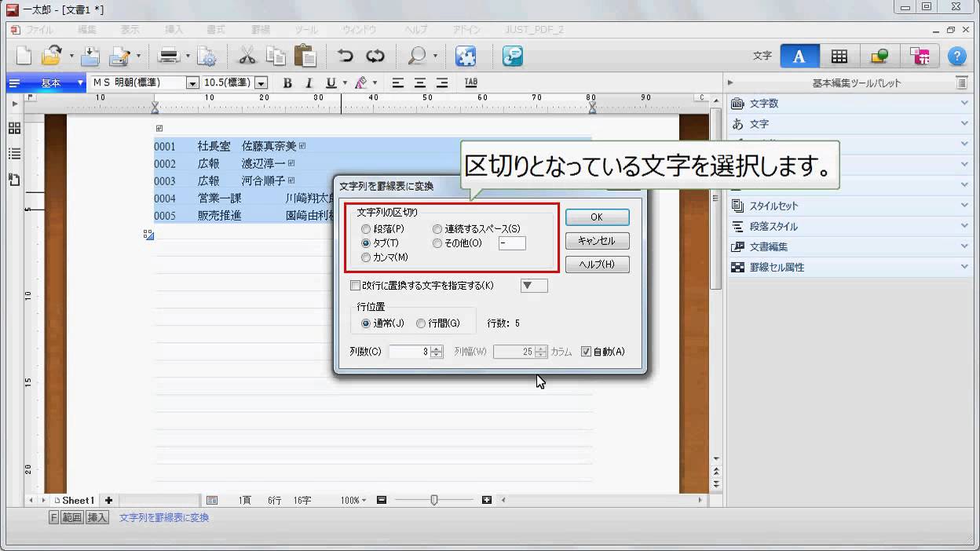Screen dimensions: 980x551
Task: Toggle Bold formatting
Action: pyautogui.click(x=287, y=82)
